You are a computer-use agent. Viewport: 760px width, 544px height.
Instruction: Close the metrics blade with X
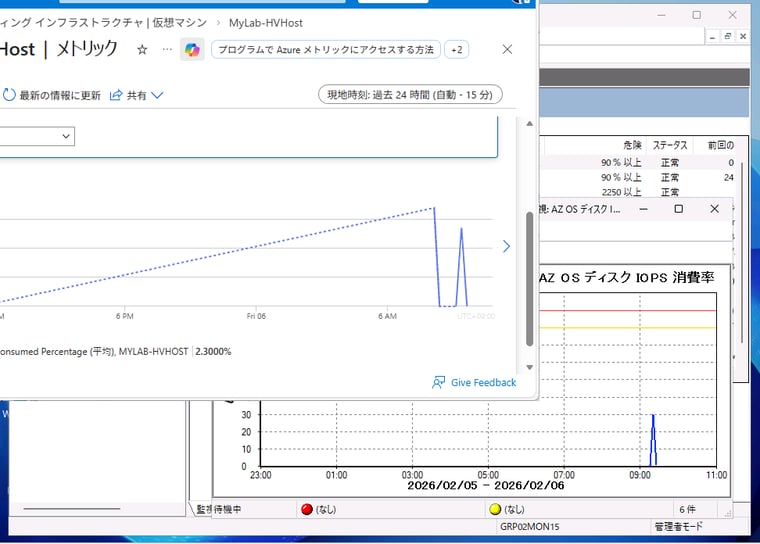pos(507,49)
